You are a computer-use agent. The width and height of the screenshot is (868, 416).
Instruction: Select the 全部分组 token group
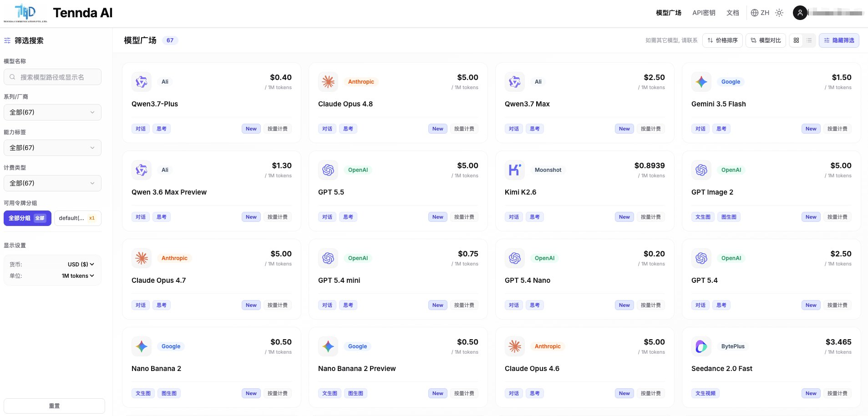click(x=27, y=218)
